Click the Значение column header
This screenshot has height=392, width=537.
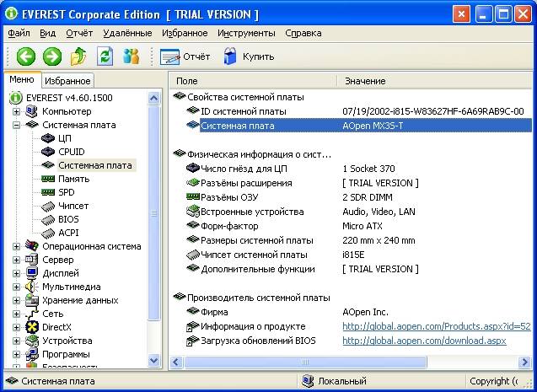(365, 81)
